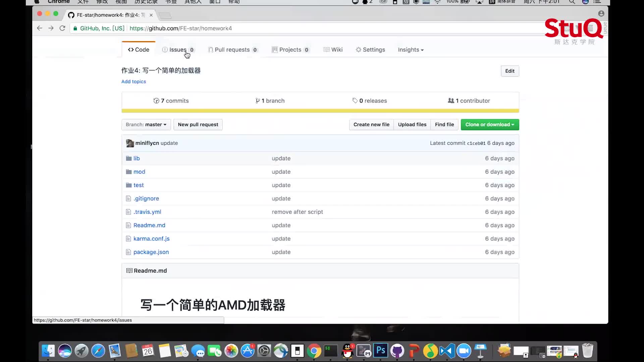The height and width of the screenshot is (362, 644).
Task: Open the 历史记录 menu in the menu bar
Action: (x=146, y=2)
